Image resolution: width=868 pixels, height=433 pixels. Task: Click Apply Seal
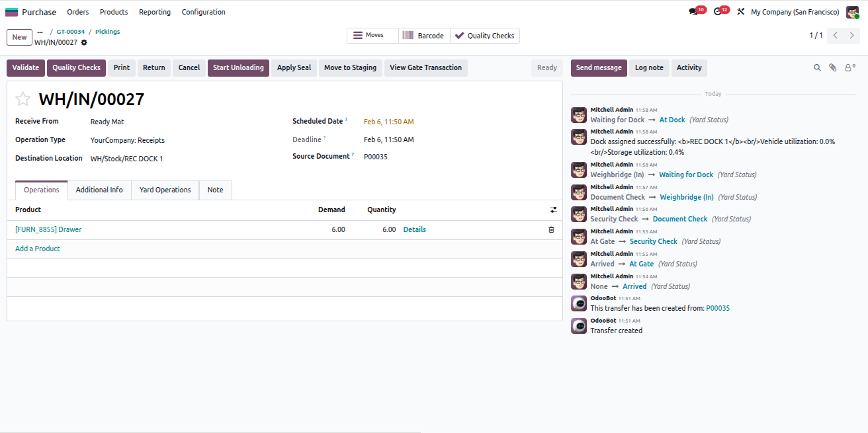pos(294,67)
